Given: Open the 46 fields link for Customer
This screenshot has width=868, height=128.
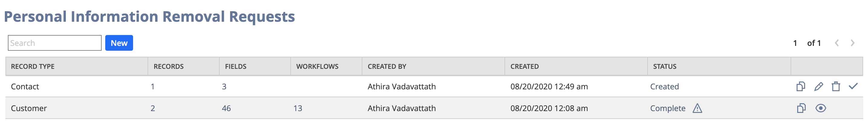Looking at the screenshot, I should pyautogui.click(x=226, y=108).
